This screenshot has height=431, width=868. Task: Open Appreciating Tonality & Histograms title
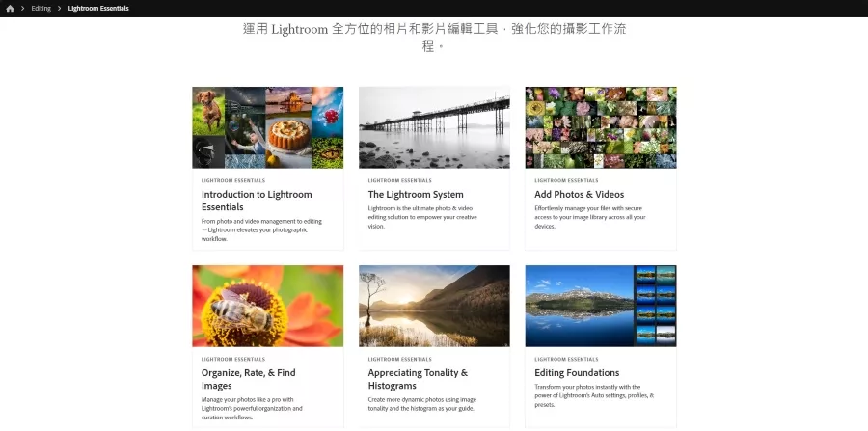click(418, 379)
